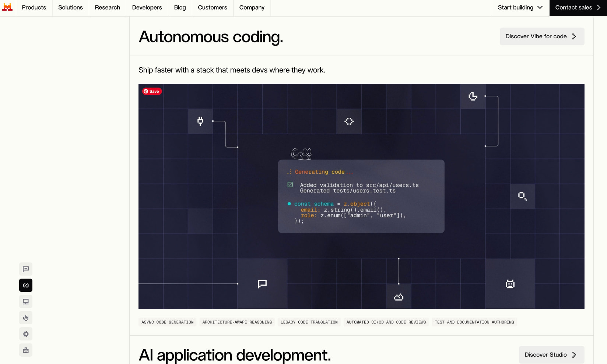The height and width of the screenshot is (364, 607).
Task: Click the AI application development heading
Action: pyautogui.click(x=235, y=355)
